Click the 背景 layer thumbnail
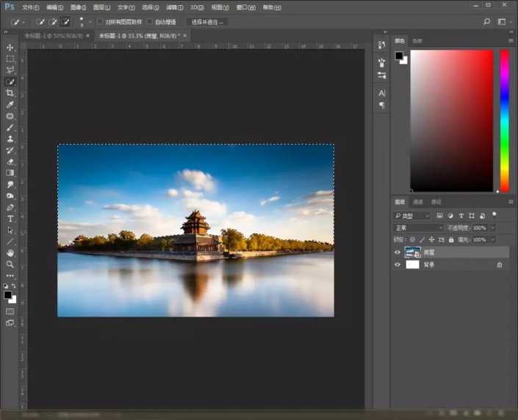The width and height of the screenshot is (518, 420). 412,264
